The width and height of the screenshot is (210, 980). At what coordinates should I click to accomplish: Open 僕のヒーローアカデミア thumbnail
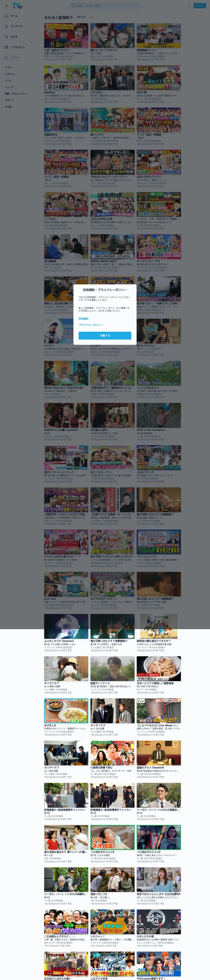112,35
